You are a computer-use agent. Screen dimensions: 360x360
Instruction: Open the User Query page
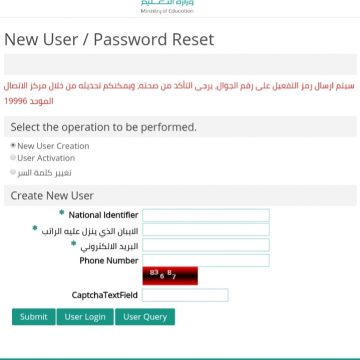coord(145,317)
